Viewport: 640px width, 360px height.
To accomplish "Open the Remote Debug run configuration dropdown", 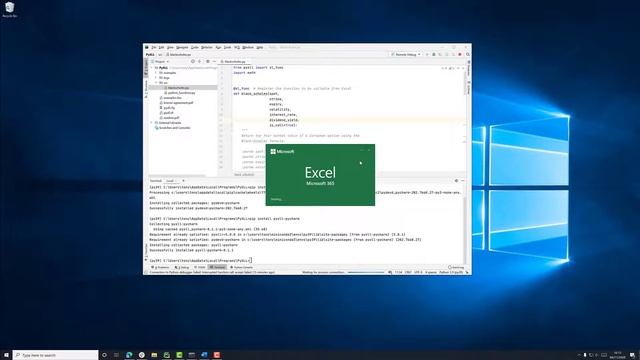I will click(406, 54).
